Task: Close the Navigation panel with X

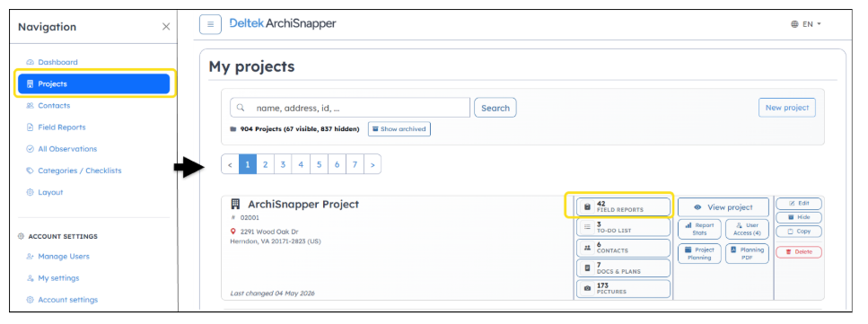Action: (x=166, y=27)
